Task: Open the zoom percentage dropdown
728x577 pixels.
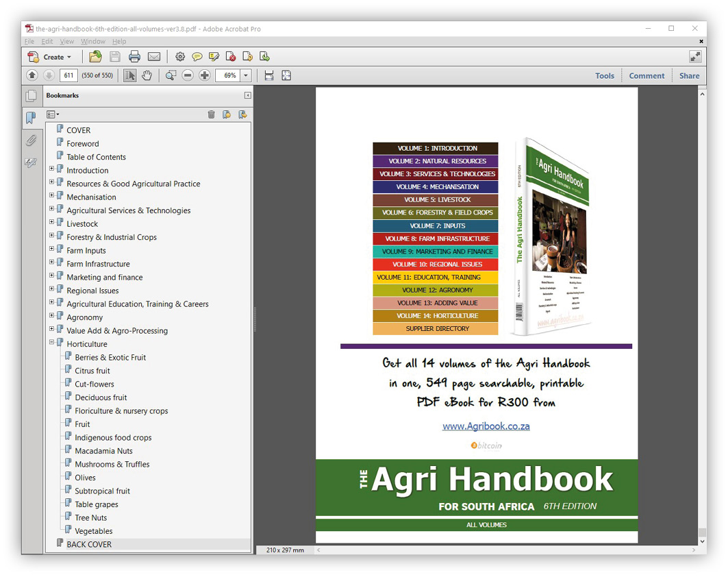Action: tap(246, 75)
